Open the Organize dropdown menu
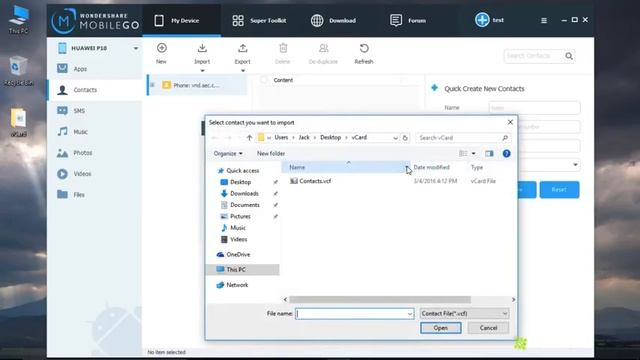This screenshot has width=640, height=360. 228,153
